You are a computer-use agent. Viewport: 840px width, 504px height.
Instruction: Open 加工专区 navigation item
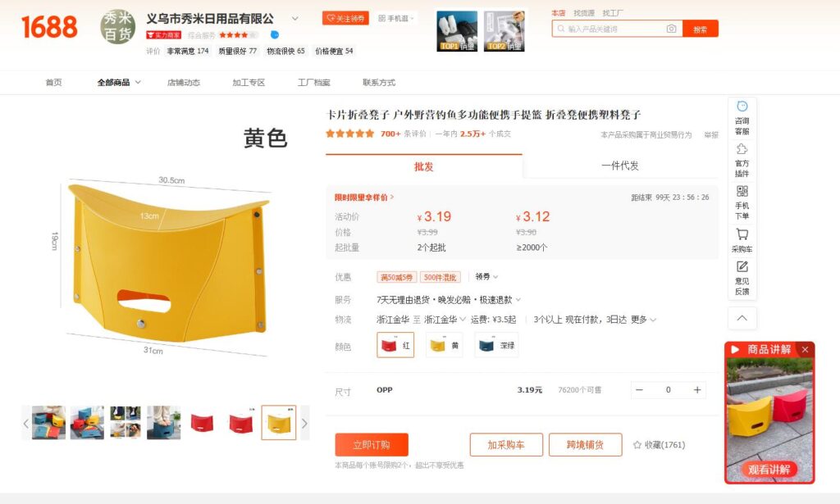click(249, 83)
